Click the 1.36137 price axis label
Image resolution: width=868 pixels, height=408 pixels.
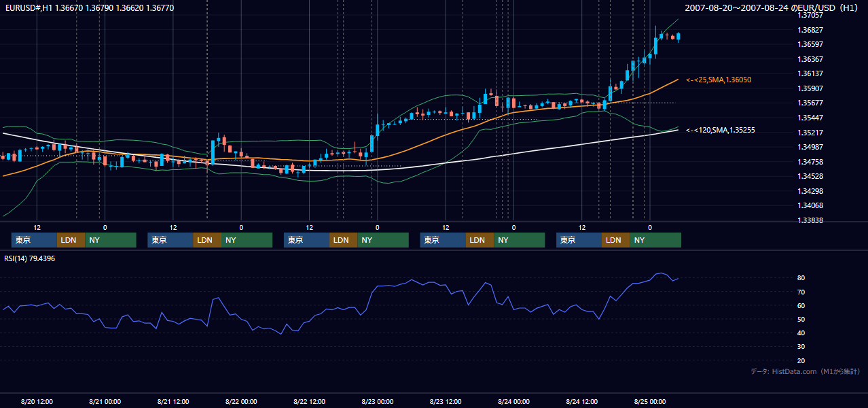[x=810, y=73]
